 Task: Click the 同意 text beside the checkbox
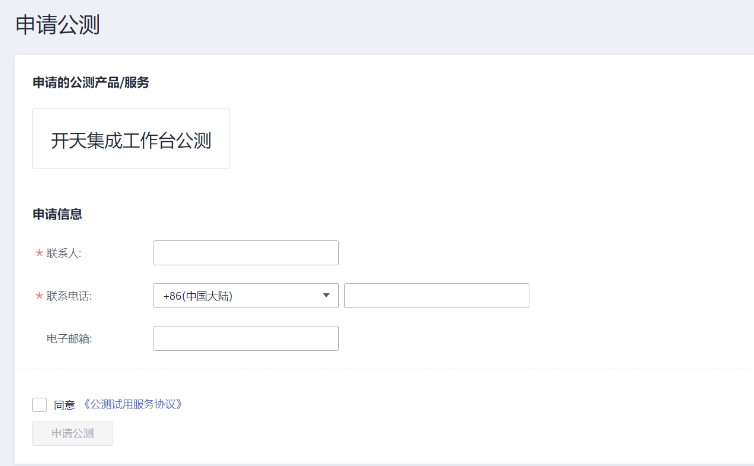(x=64, y=405)
